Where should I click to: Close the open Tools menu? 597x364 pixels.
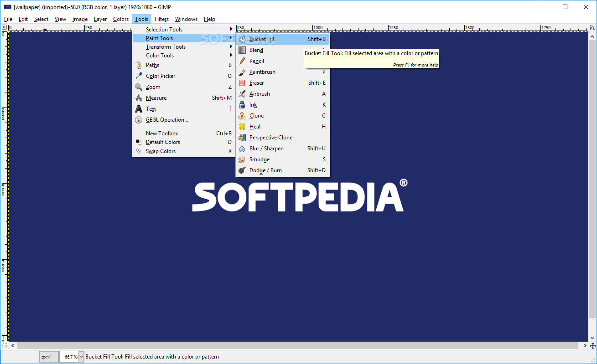pyautogui.click(x=141, y=19)
